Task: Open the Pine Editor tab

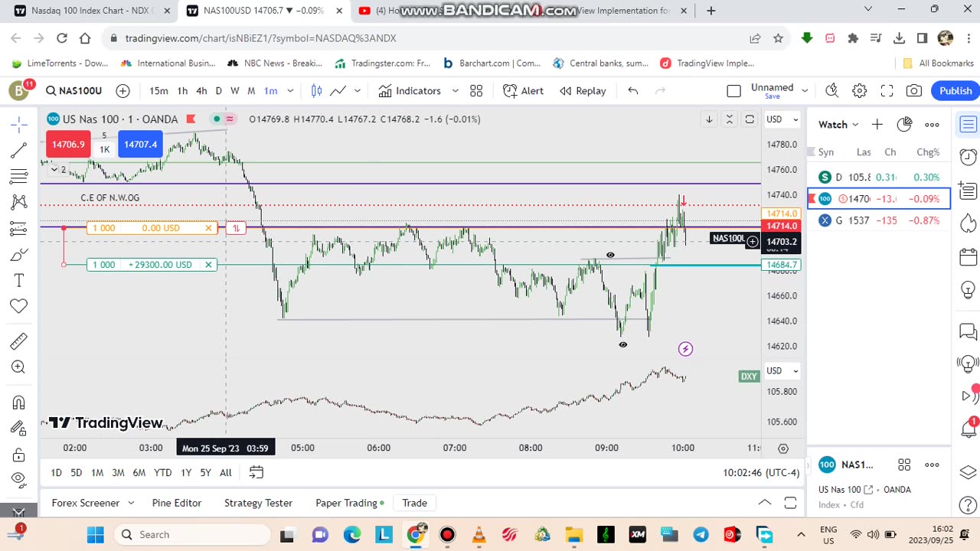Action: click(177, 503)
